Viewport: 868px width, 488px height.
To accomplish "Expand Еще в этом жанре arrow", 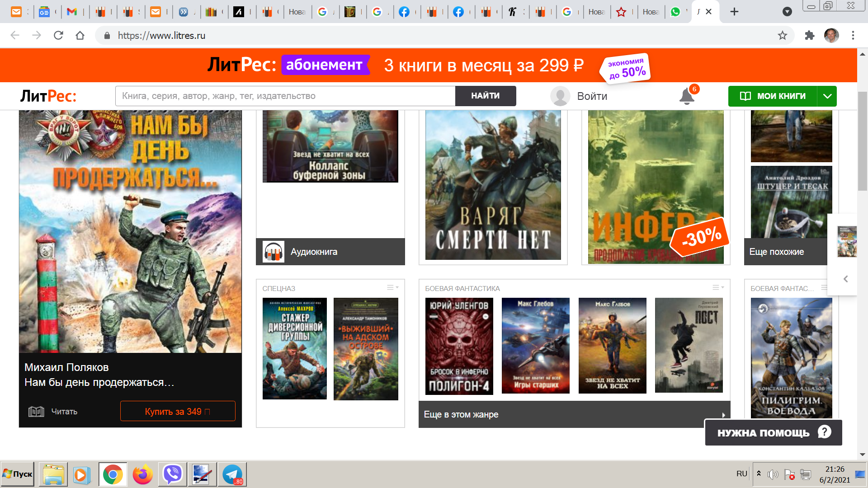I will [x=723, y=415].
